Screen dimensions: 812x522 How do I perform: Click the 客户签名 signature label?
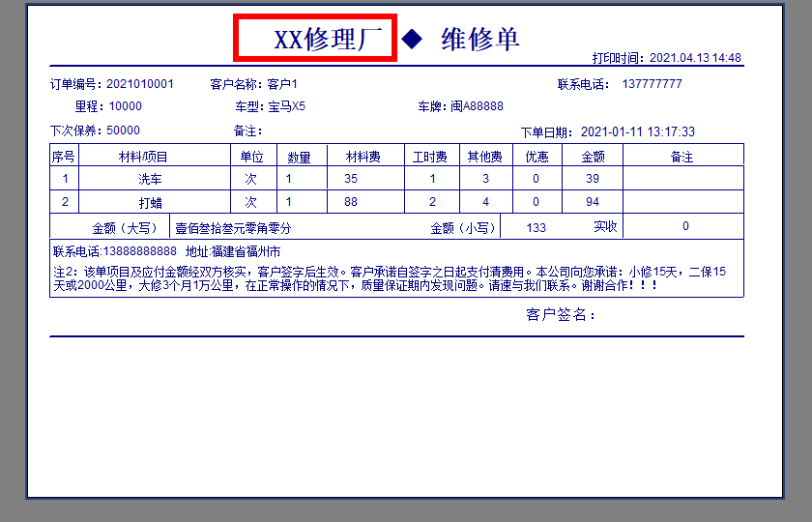pyautogui.click(x=561, y=314)
